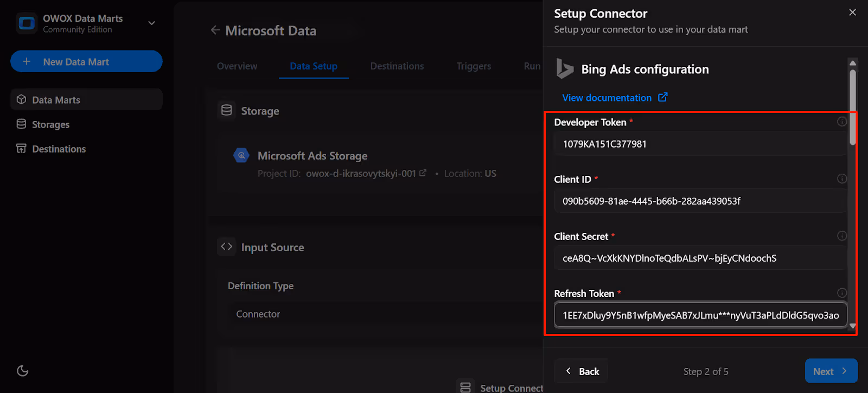
Task: Click the Storage section database icon
Action: (227, 110)
